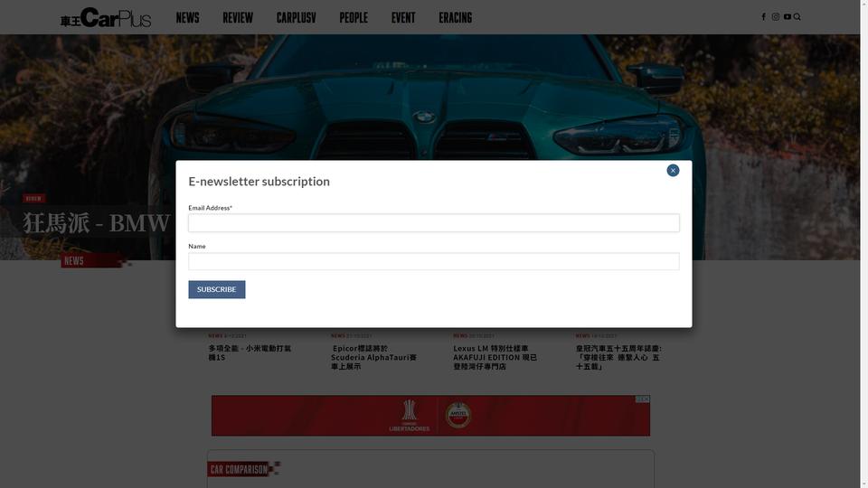Open the CARPLUSV menu item
This screenshot has height=488, width=868.
point(297,18)
